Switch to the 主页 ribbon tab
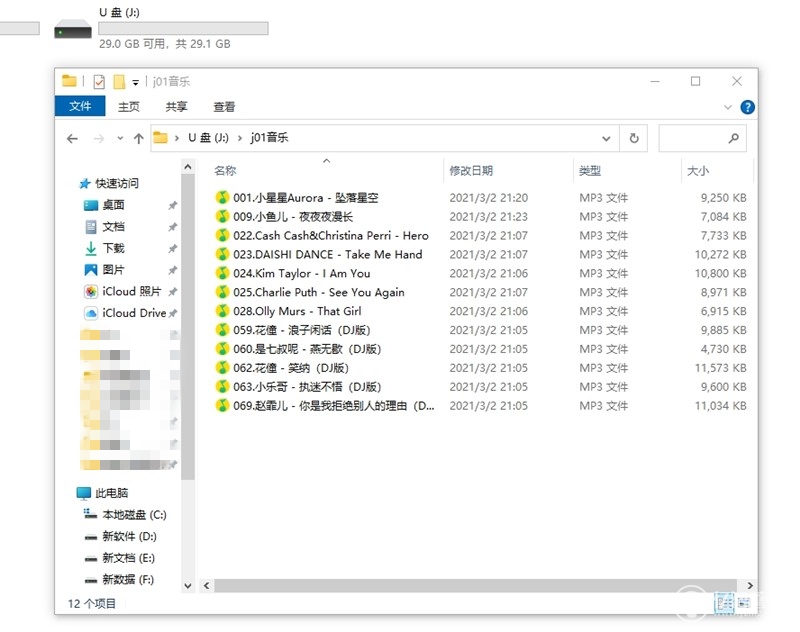Screen dimensions: 800x632 [x=129, y=107]
